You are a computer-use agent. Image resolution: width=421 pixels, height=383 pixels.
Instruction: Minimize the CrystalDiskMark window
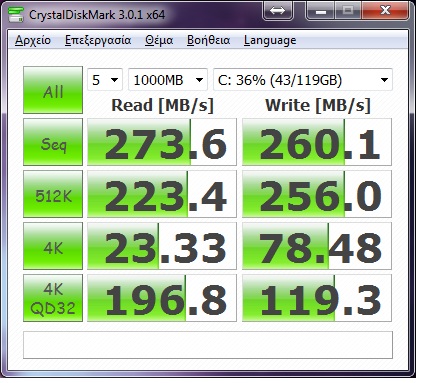click(320, 10)
